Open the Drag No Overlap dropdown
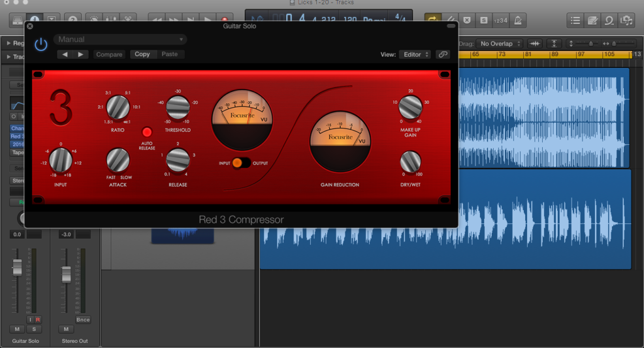The width and height of the screenshot is (644, 348). pyautogui.click(x=501, y=43)
